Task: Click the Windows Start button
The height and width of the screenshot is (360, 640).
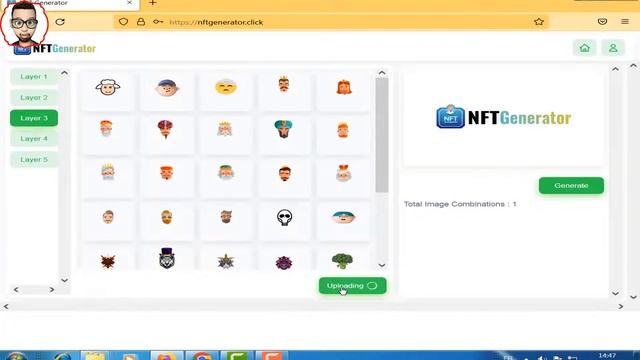Action: [x=16, y=356]
